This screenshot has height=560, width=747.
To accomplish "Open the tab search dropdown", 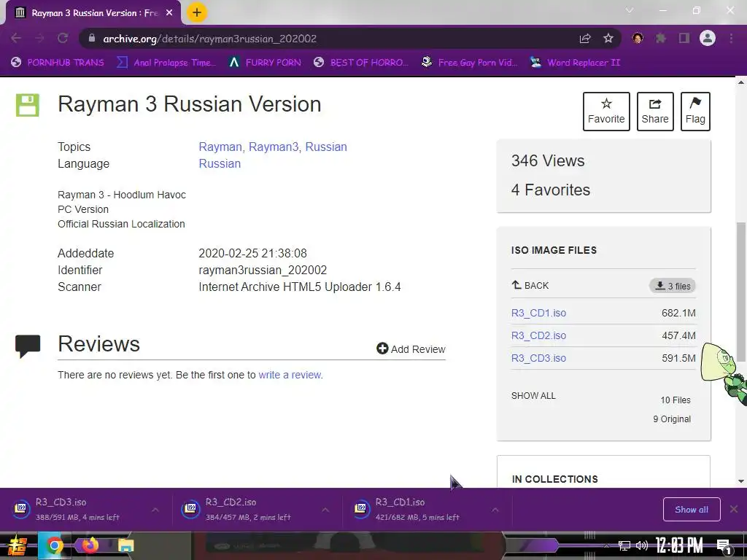I will tap(630, 10).
